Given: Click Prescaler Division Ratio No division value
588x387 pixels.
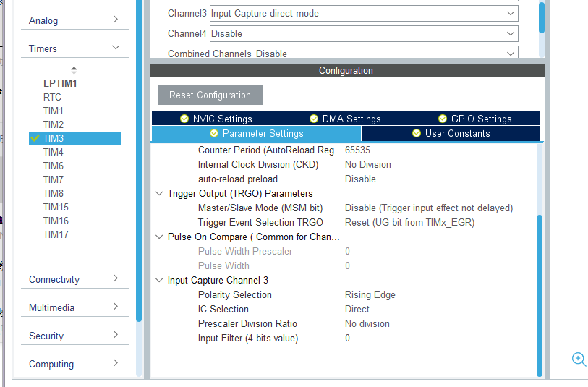Looking at the screenshot, I should pyautogui.click(x=367, y=323).
